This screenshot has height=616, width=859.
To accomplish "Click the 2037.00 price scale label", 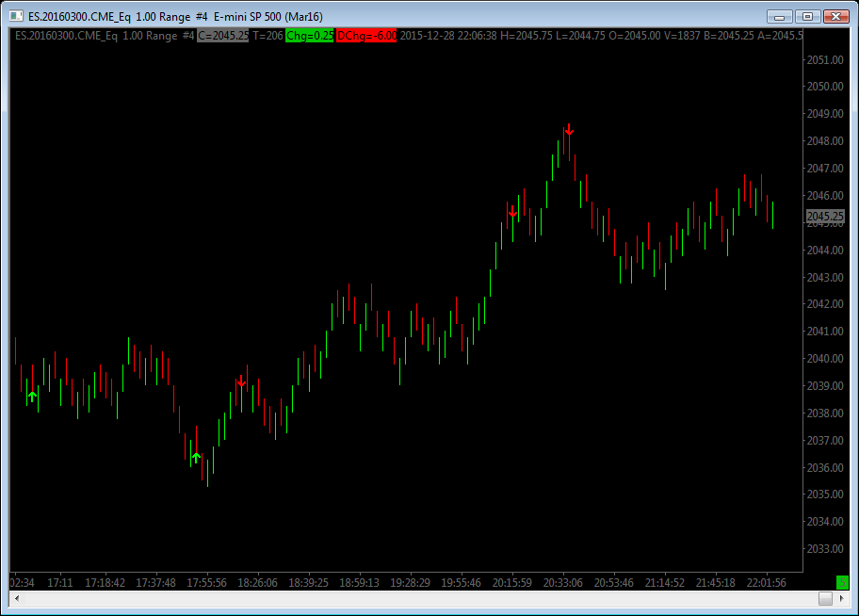I will click(825, 441).
